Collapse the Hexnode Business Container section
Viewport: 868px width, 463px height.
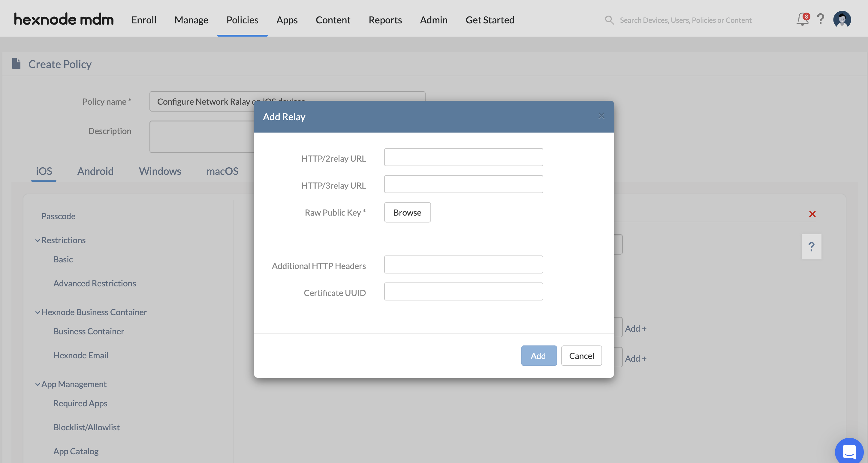click(38, 312)
